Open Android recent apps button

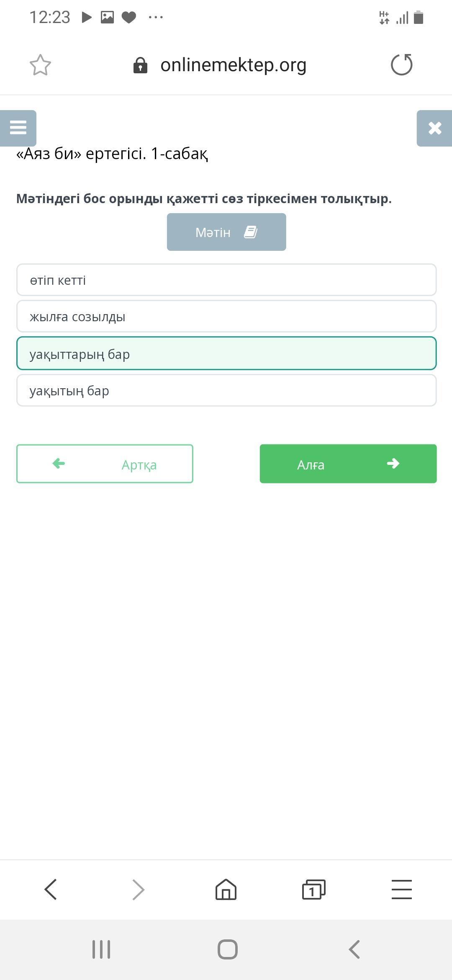pyautogui.click(x=101, y=949)
